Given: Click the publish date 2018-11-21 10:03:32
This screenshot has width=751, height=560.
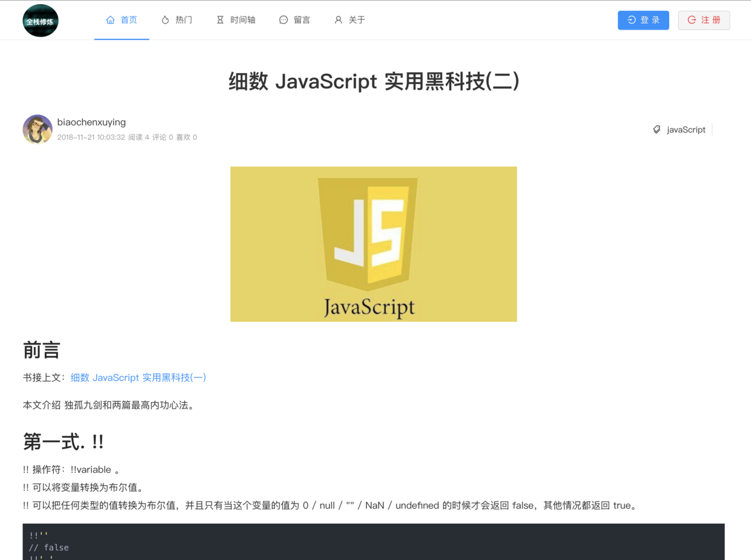Looking at the screenshot, I should click(91, 137).
